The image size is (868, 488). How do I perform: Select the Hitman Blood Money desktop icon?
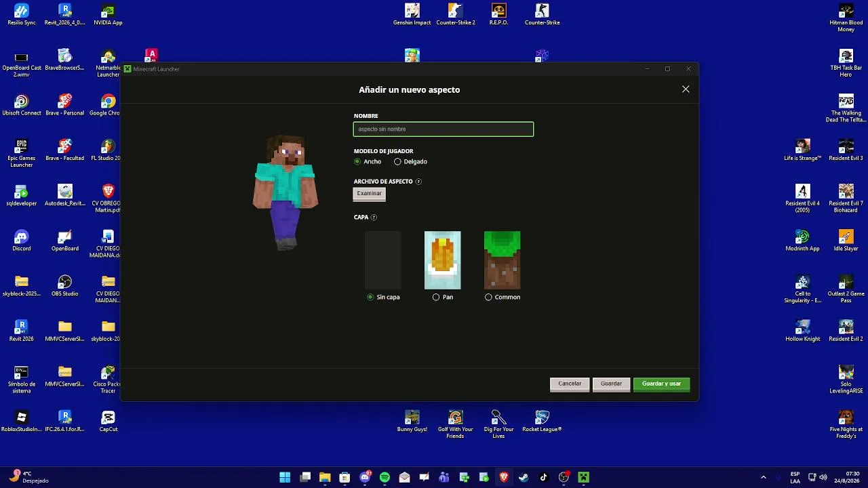[x=846, y=18]
